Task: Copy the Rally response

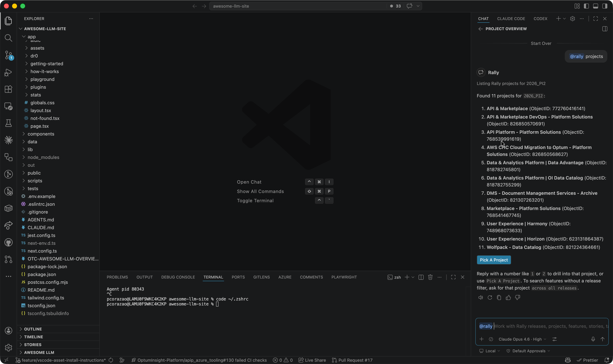Action: coord(499,297)
